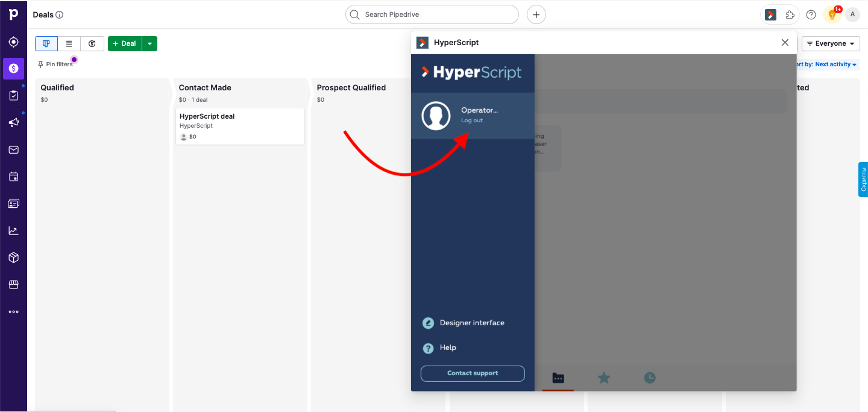Switch to pipeline kanban view

[x=46, y=43]
